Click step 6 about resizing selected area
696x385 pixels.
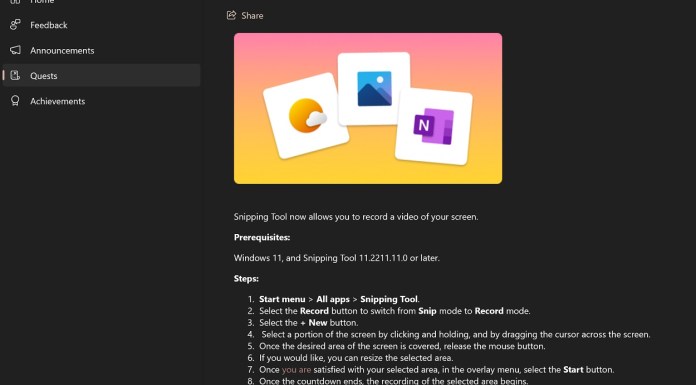[356, 357]
